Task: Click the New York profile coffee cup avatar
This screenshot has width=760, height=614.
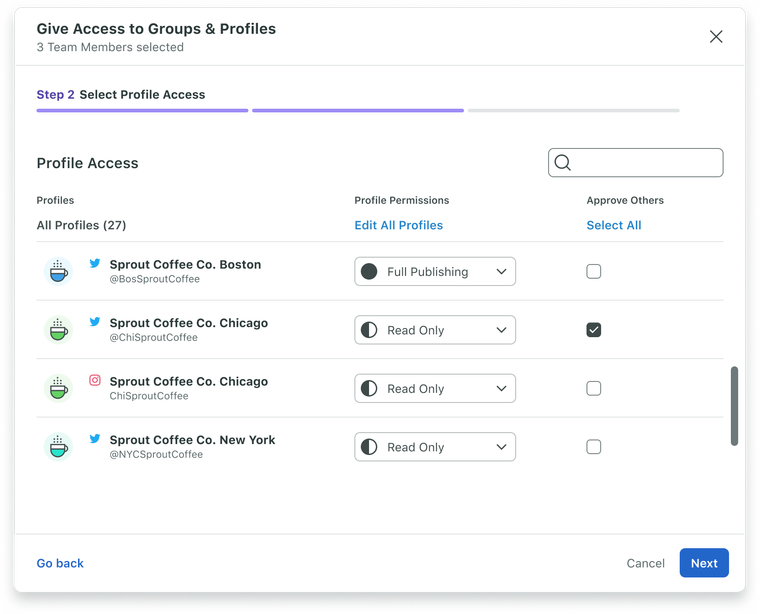Action: 58,447
